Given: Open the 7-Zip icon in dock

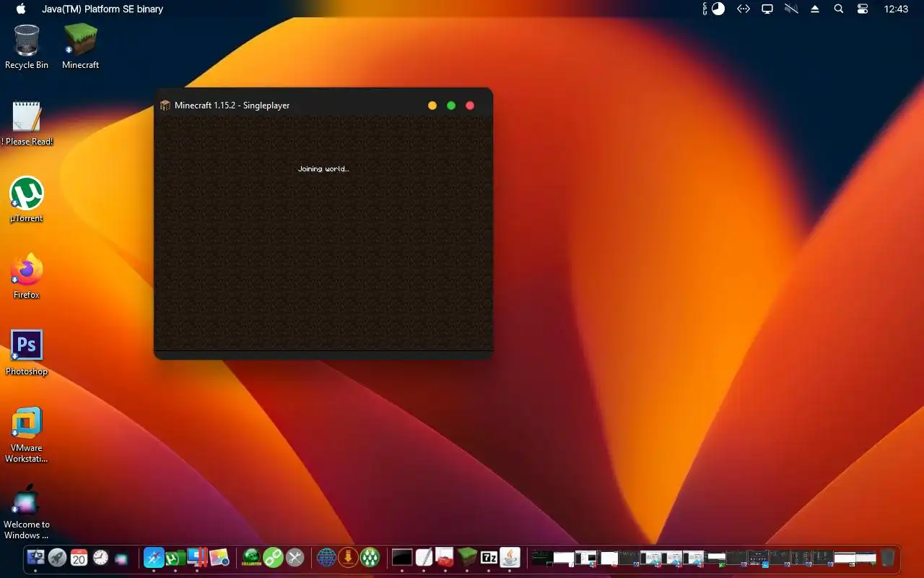Looking at the screenshot, I should pos(489,557).
